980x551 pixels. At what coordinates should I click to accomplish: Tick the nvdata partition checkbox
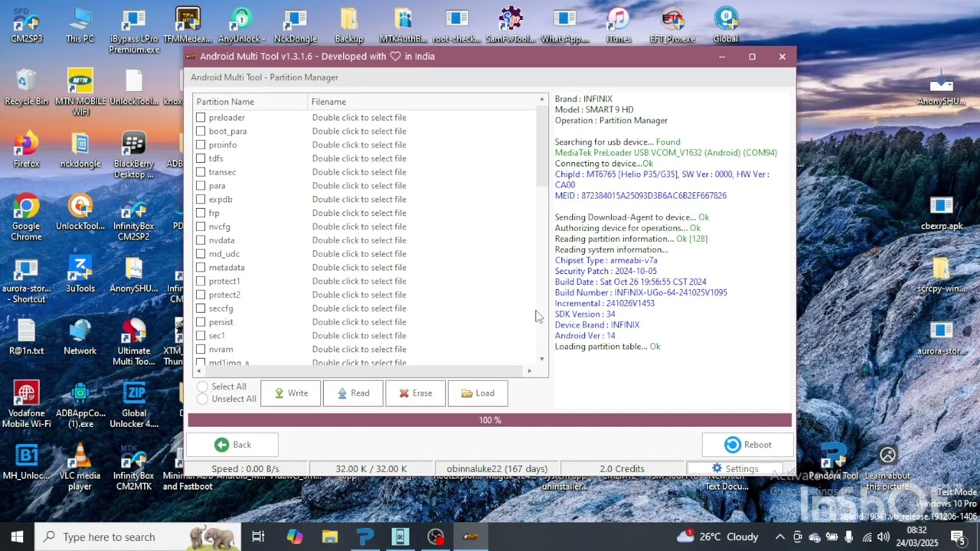[x=201, y=240]
